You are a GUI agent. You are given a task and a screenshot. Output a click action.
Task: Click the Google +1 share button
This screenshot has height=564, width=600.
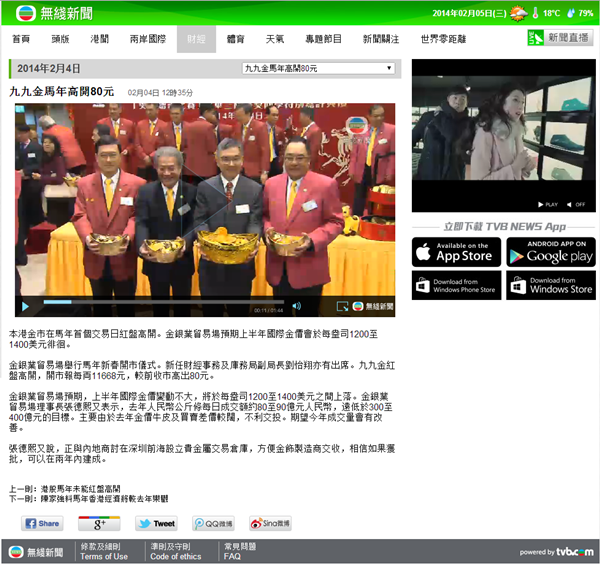click(99, 523)
